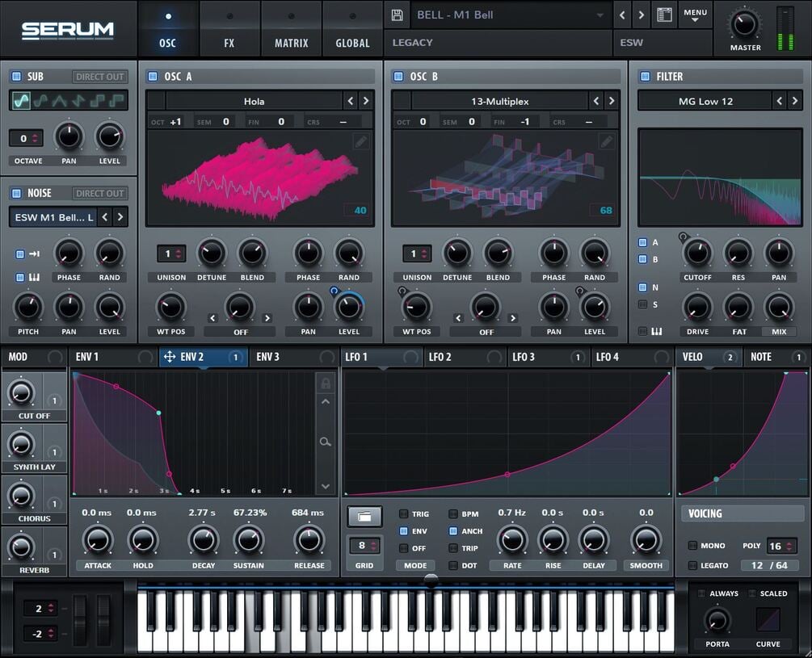
Task: Enable TRIG mode for LFO 1
Action: coord(403,514)
